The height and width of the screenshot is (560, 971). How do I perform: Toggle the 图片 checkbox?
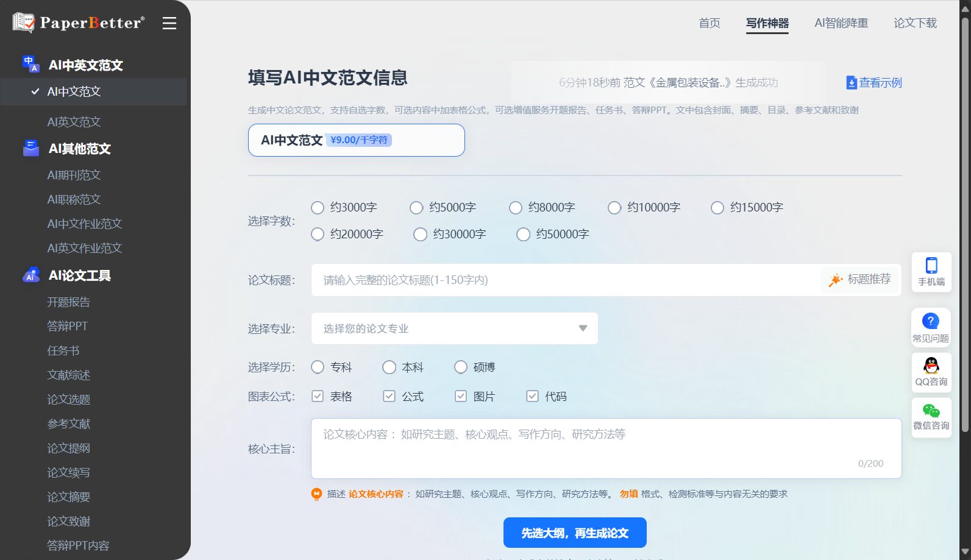[461, 396]
